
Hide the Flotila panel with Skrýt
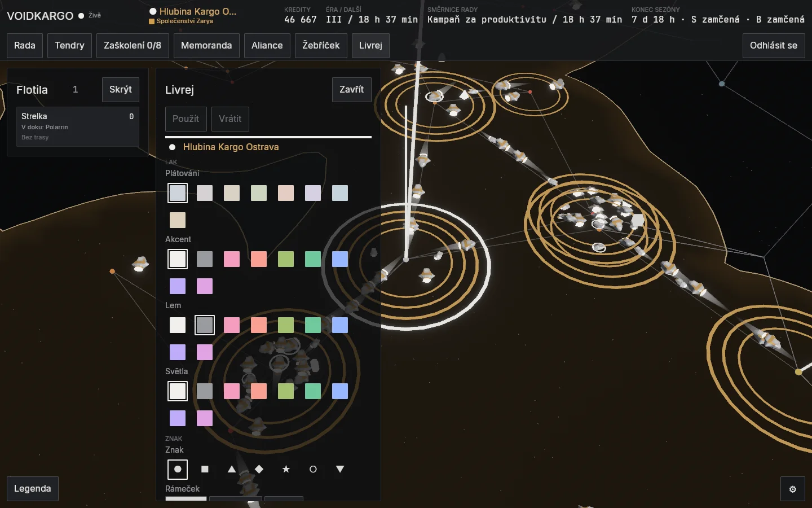click(x=121, y=90)
